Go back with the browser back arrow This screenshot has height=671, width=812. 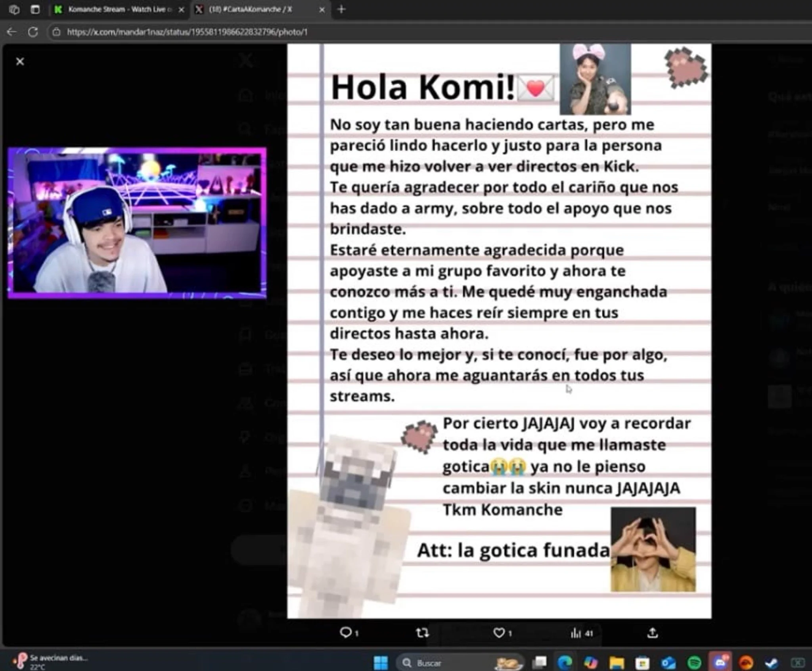pos(11,32)
